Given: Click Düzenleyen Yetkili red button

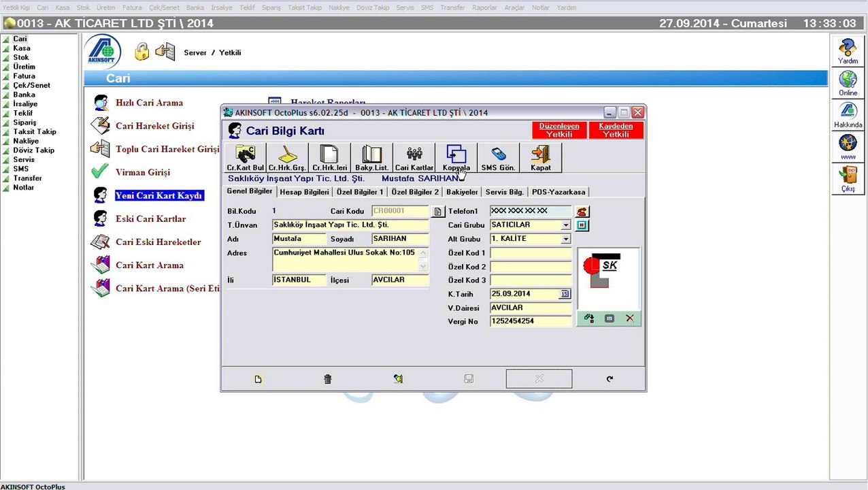Looking at the screenshot, I should (x=559, y=130).
